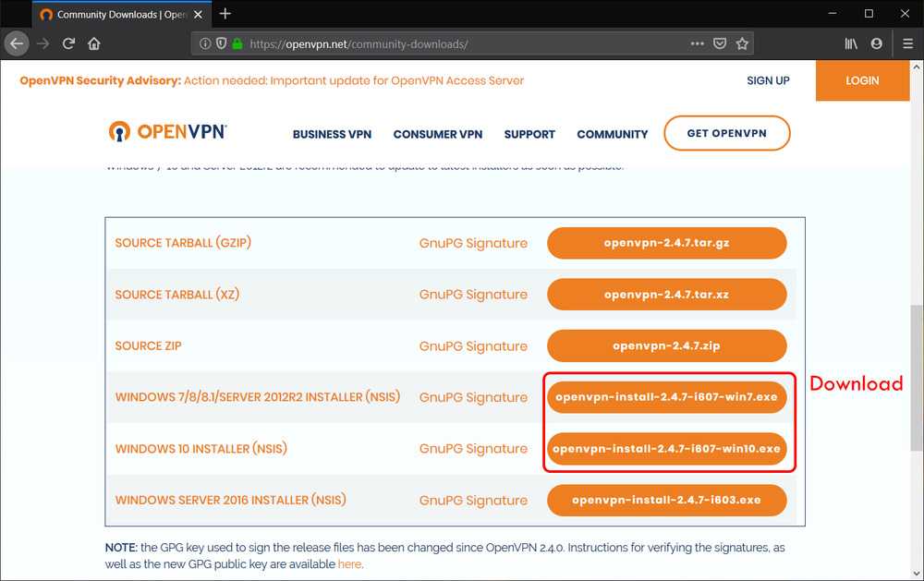Click the Source Tarball (GZIP) label
Viewport: 924px width, 581px height.
[x=183, y=243]
